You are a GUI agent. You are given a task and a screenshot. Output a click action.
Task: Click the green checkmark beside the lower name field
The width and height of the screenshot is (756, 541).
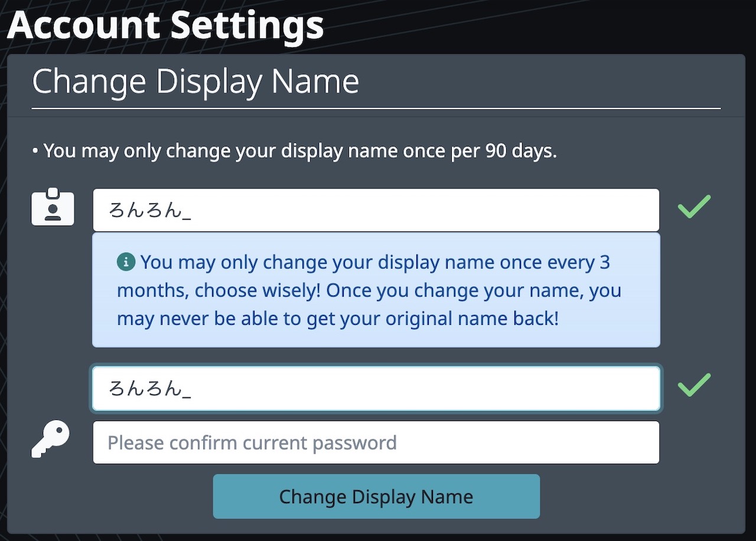coord(694,385)
